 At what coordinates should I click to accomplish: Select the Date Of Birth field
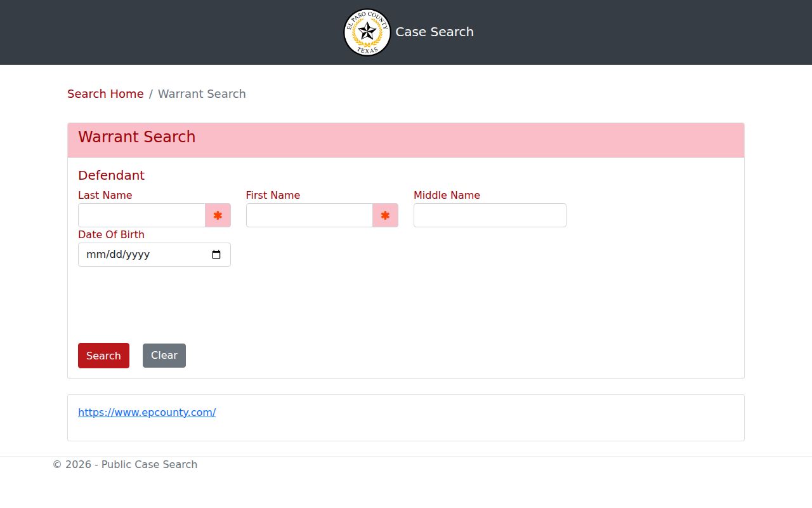(x=154, y=255)
